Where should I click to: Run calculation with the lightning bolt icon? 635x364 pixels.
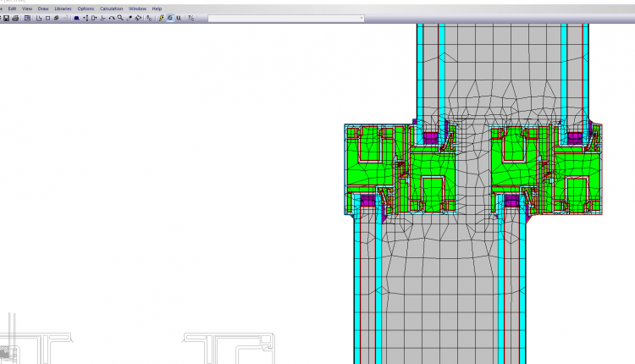[x=161, y=18]
